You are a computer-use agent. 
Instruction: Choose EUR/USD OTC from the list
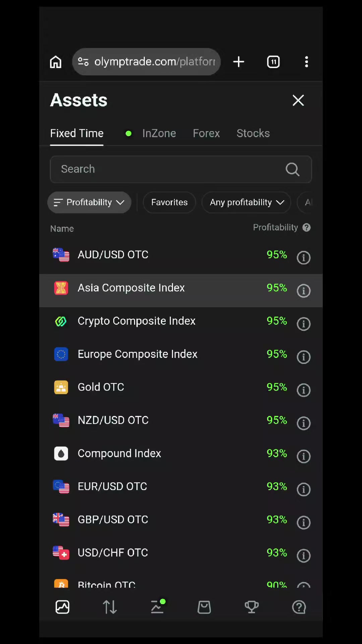[181, 486]
